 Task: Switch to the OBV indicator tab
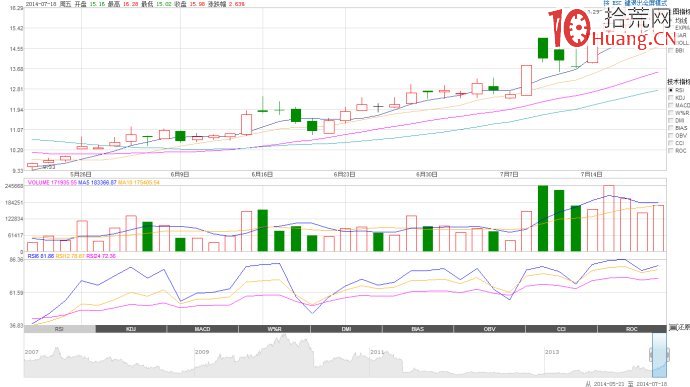[x=489, y=329]
